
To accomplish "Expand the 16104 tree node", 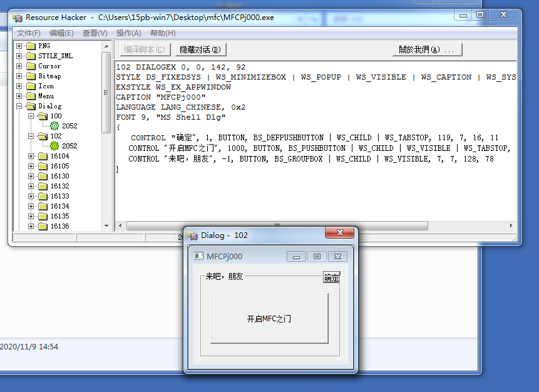I will click(31, 156).
